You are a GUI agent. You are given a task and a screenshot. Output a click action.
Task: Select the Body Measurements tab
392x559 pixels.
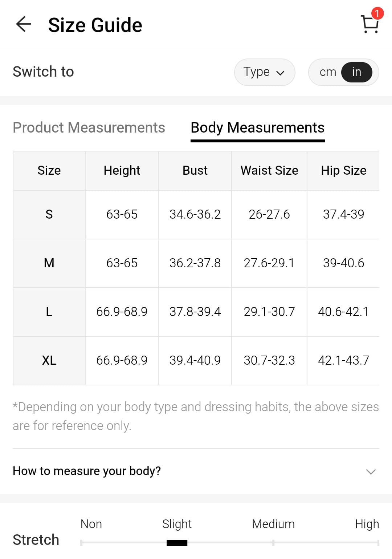[257, 127]
